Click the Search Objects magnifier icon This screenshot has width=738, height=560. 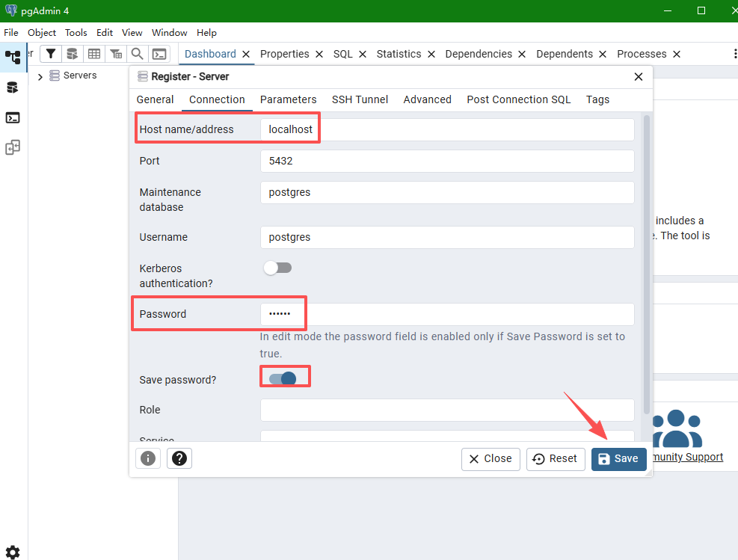click(x=138, y=54)
